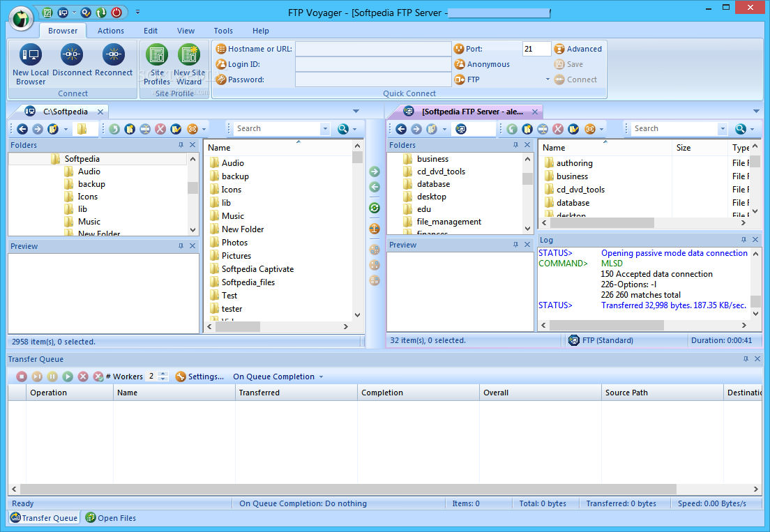This screenshot has height=532, width=770.
Task: Open Site Profiles
Action: (157, 64)
